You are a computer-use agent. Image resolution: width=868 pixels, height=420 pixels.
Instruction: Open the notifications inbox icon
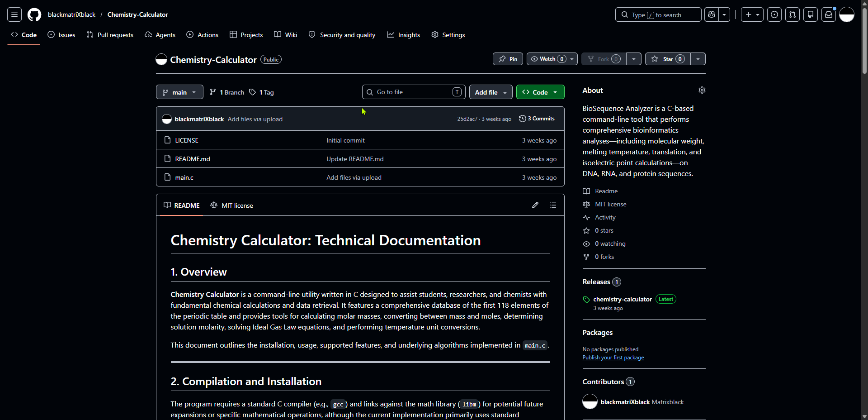(829, 14)
